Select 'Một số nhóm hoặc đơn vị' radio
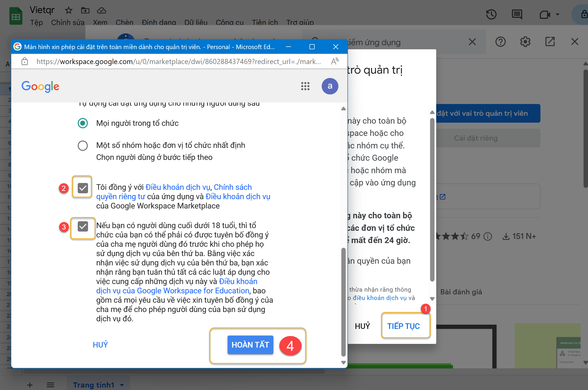This screenshot has height=390, width=588. point(83,145)
